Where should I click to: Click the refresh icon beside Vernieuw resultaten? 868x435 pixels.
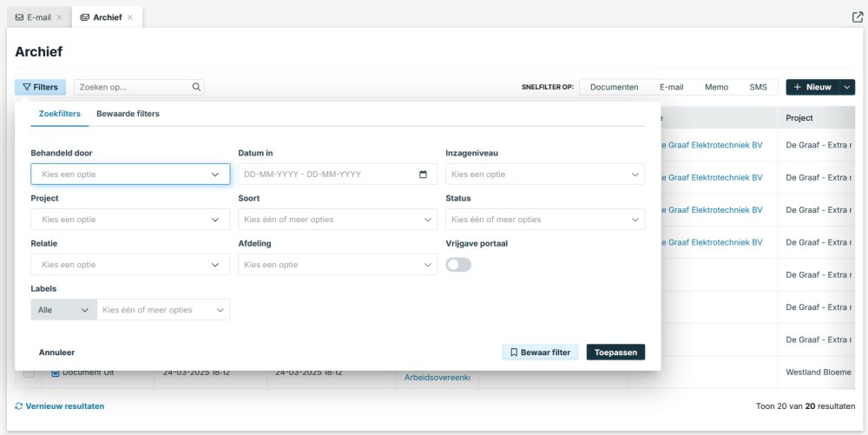tap(19, 405)
